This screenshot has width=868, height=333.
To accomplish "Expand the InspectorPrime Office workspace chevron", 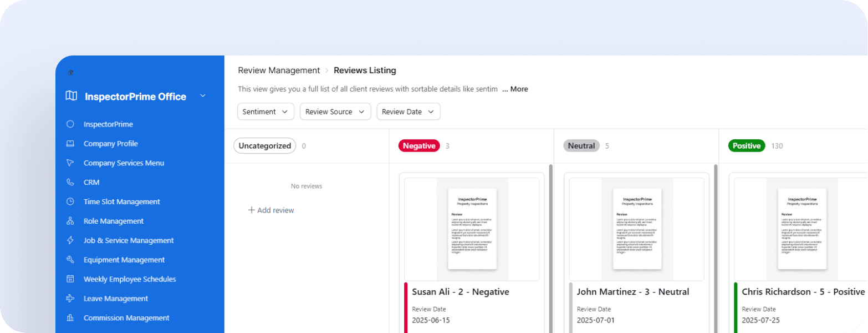I will 203,96.
